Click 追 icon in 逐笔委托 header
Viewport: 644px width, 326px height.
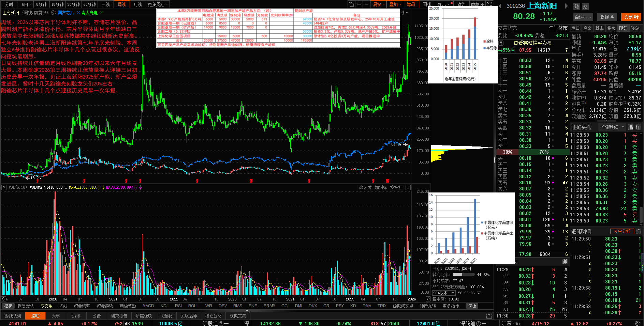pos(631,127)
